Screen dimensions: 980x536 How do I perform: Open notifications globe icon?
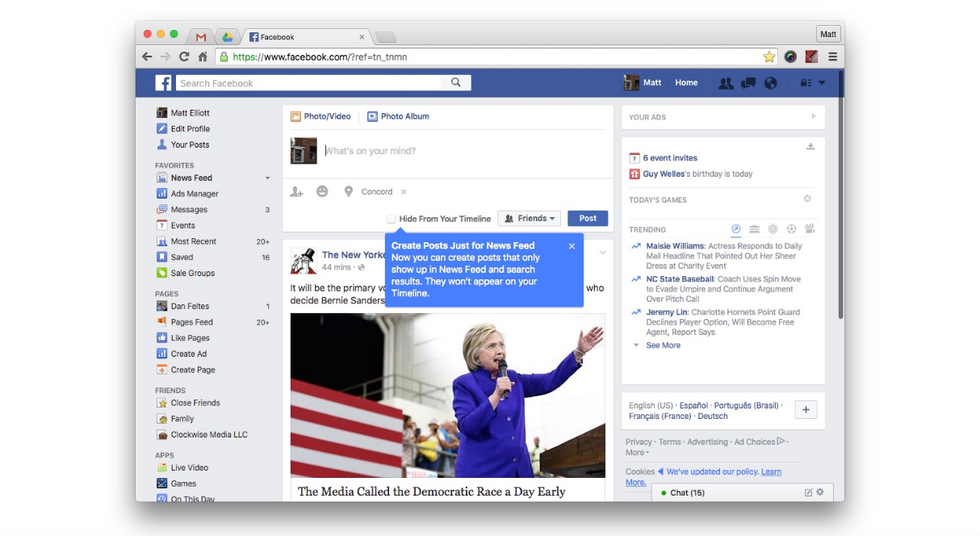tap(770, 83)
